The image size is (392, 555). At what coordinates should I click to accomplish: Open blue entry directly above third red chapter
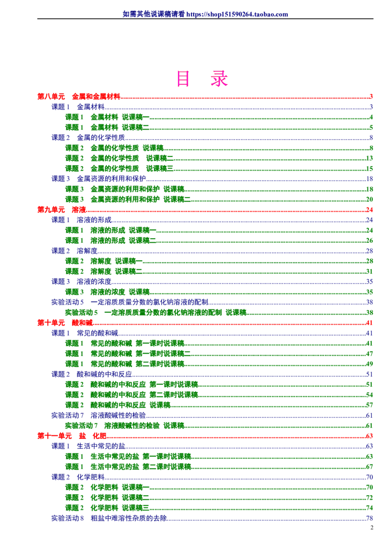130,302
